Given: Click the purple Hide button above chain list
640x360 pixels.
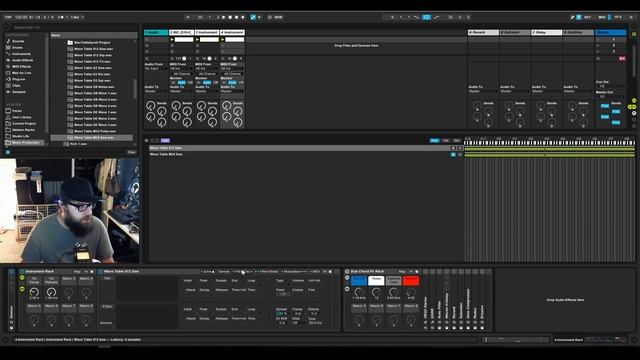Looking at the screenshot, I should (x=165, y=140).
